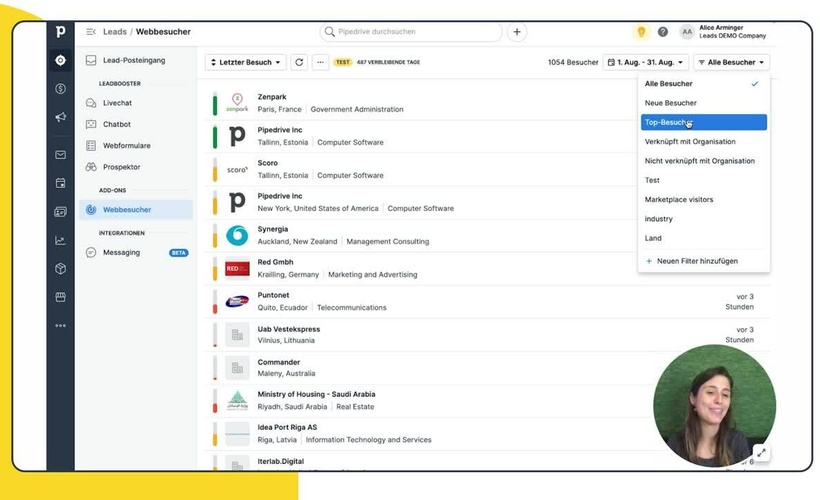820x500 pixels.
Task: Click Neuen Filter hinzufügen
Action: pos(697,261)
